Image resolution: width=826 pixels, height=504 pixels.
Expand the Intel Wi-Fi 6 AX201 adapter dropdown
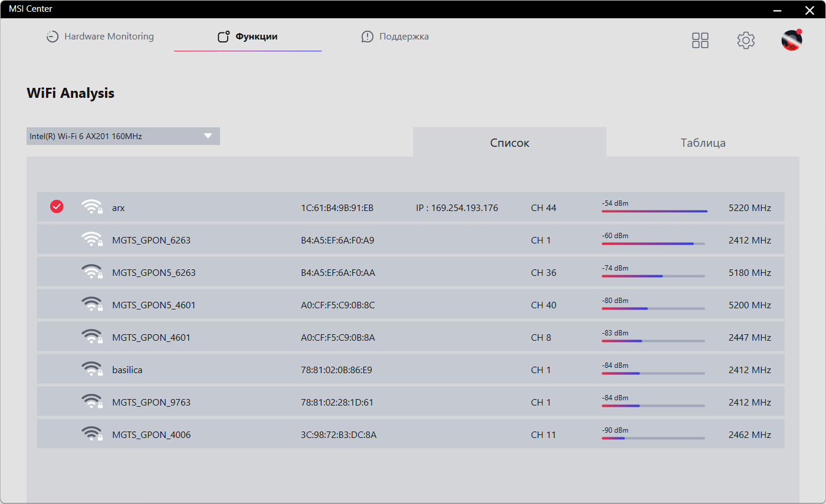123,136
